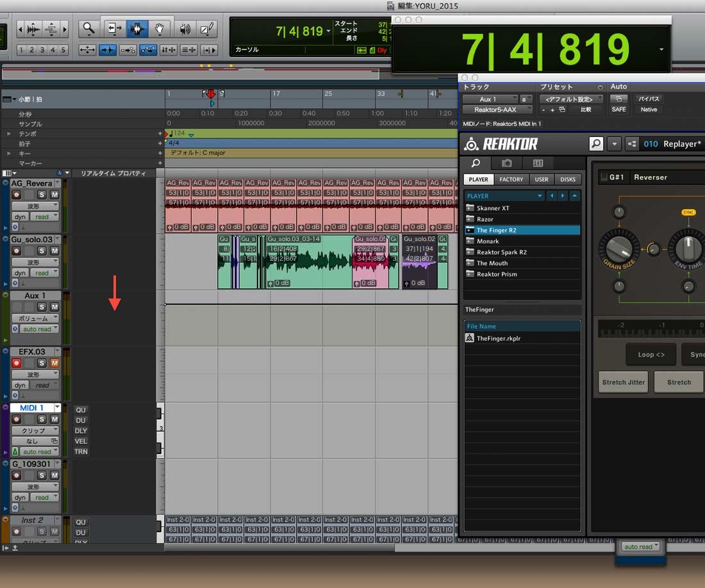Click the preset copy icon beside plus
705x588 pixels.
pyautogui.click(x=562, y=110)
